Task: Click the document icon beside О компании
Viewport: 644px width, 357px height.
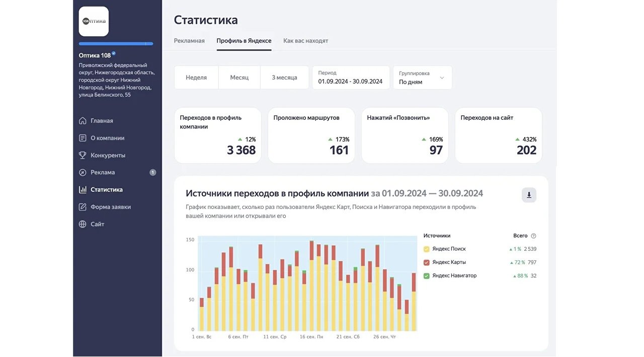Action: (x=83, y=138)
